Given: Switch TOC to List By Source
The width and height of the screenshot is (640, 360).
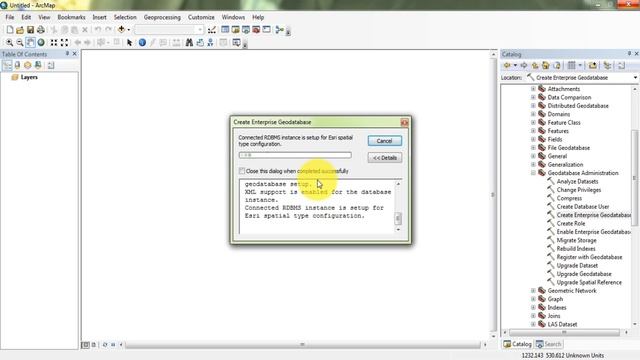Looking at the screenshot, I should pos(18,65).
